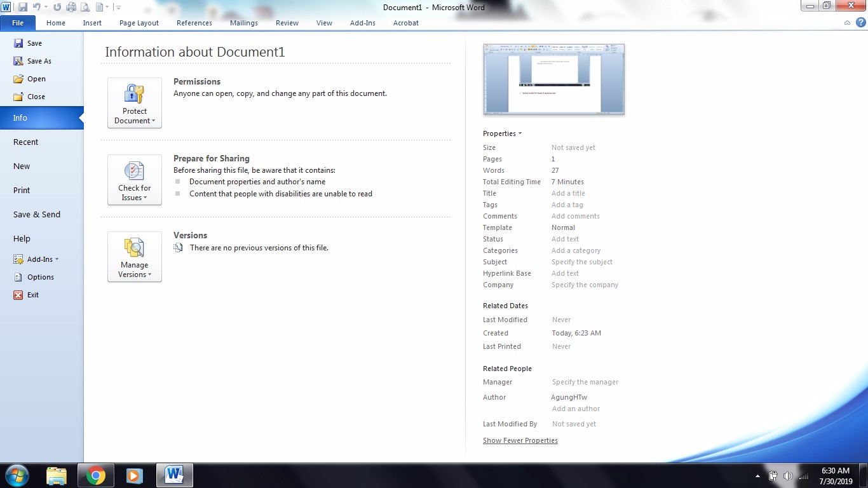Click the 'Add comments' field
This screenshot has width=868, height=488.
(576, 216)
